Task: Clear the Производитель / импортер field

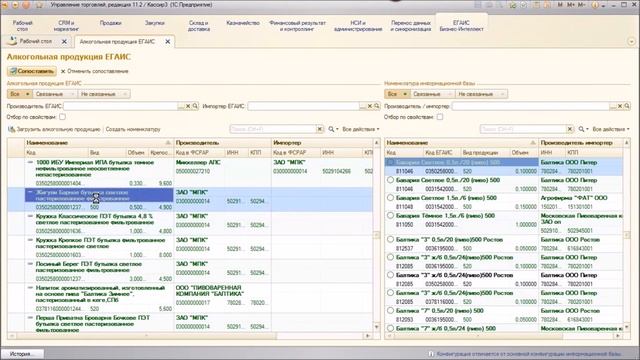Action: pyautogui.click(x=620, y=106)
